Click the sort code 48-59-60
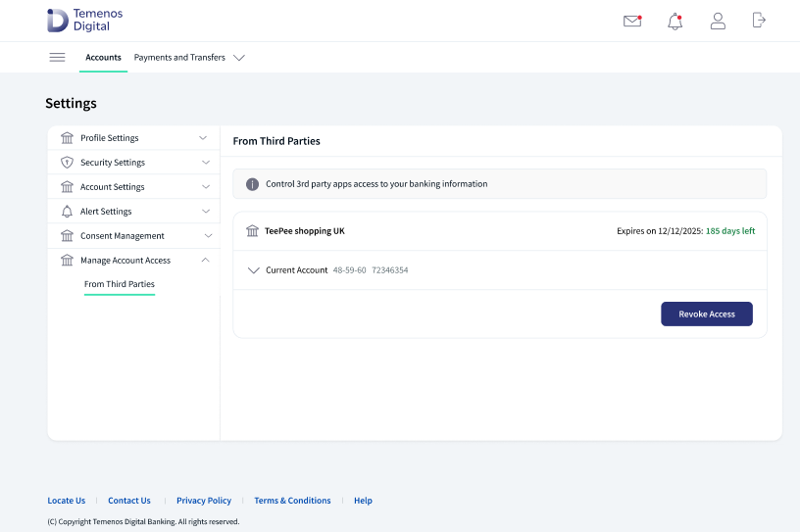The image size is (800, 532). click(x=349, y=270)
